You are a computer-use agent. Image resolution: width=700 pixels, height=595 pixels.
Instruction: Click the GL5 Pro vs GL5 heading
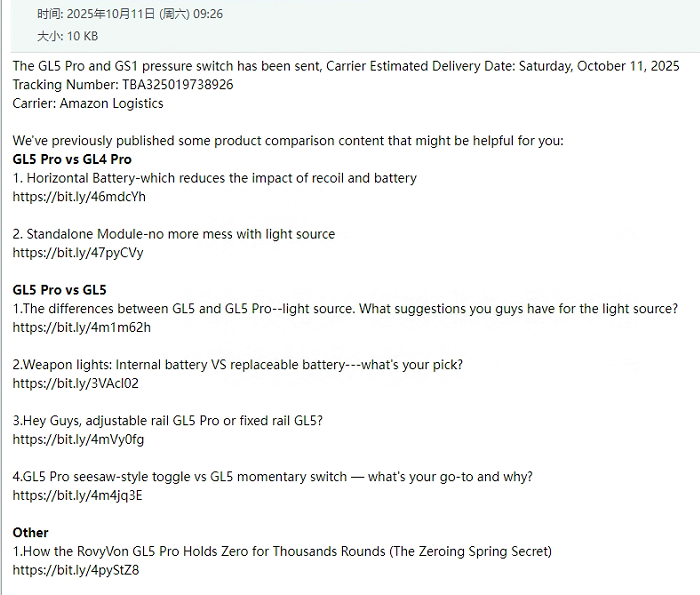59,290
